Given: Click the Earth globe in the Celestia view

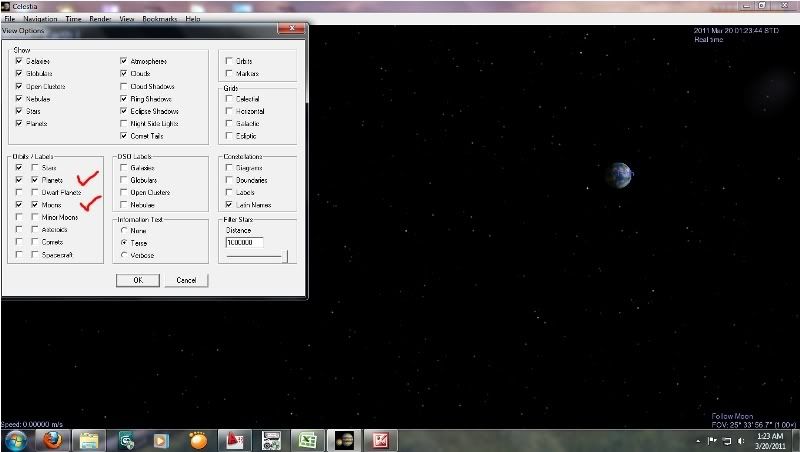Looking at the screenshot, I should (619, 175).
